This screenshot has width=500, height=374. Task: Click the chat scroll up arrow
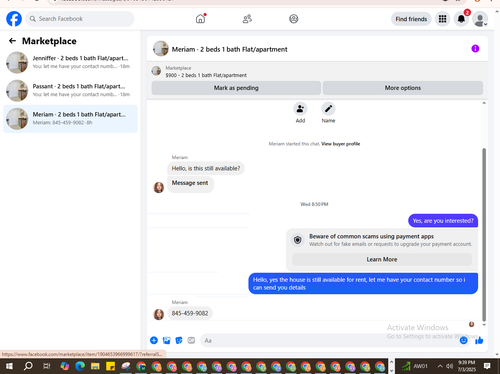click(x=484, y=103)
